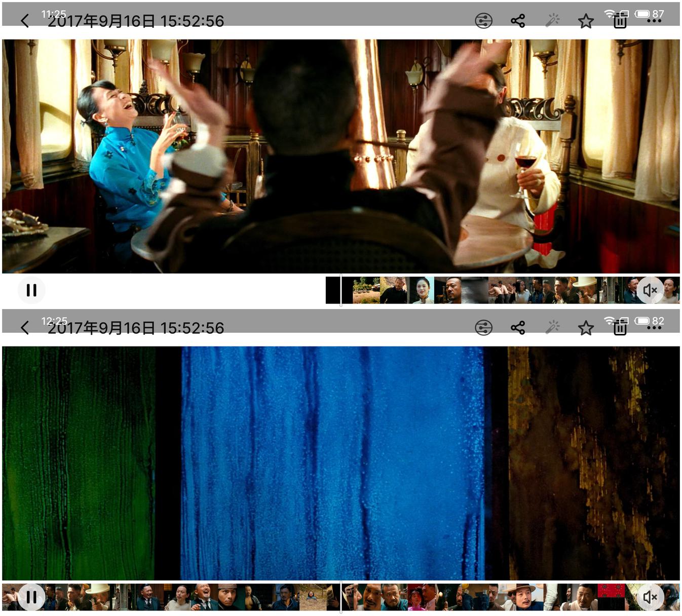Click the date title on the 11:25 screen
The height and width of the screenshot is (616, 682).
136,21
